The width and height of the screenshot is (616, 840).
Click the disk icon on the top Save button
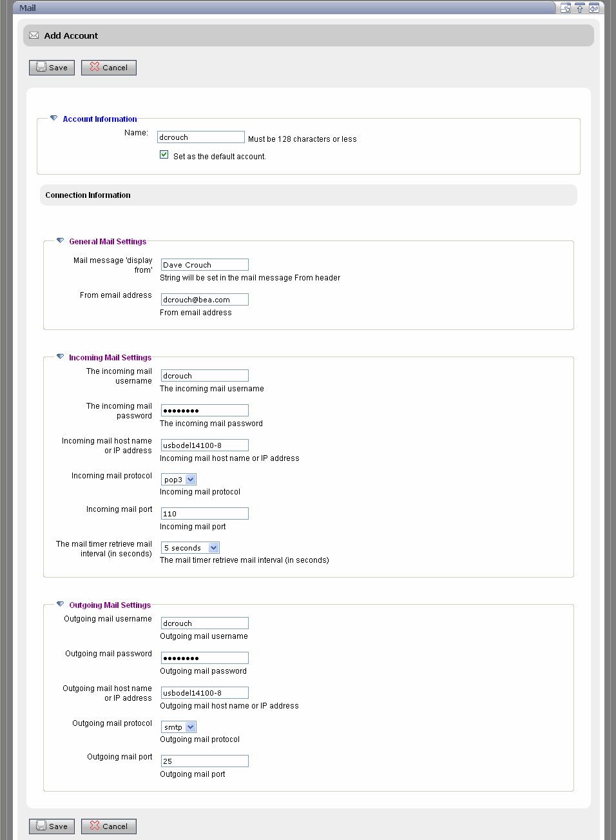click(40, 67)
